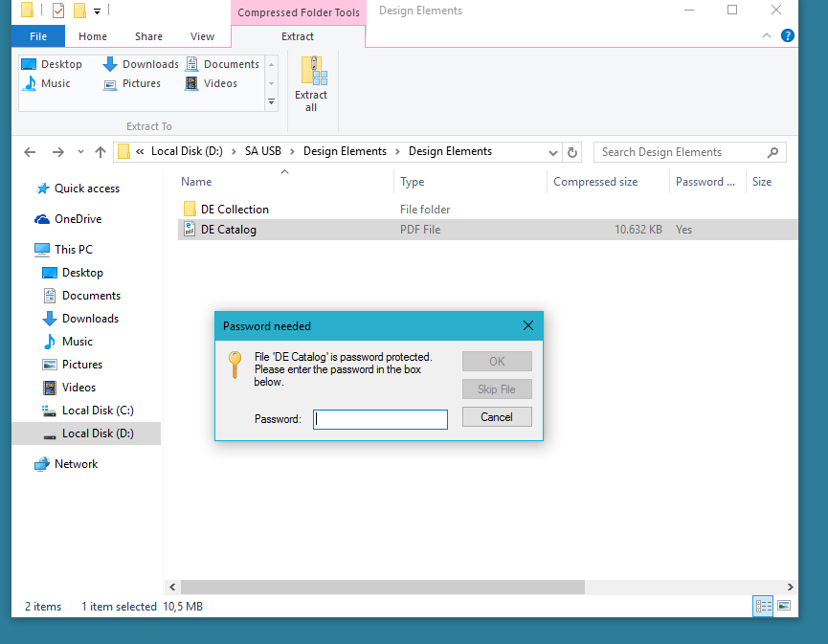Switch to large icons view in status bar
This screenshot has height=644, width=828.
click(784, 606)
